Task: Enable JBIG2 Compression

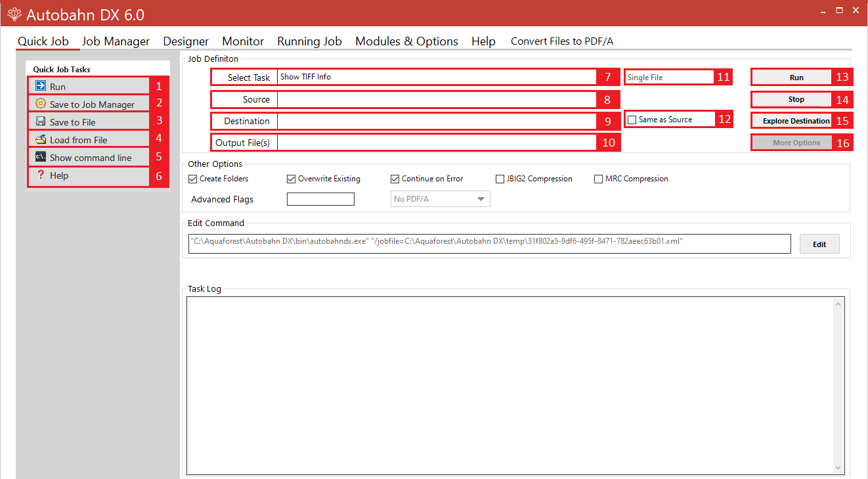Action: point(500,179)
